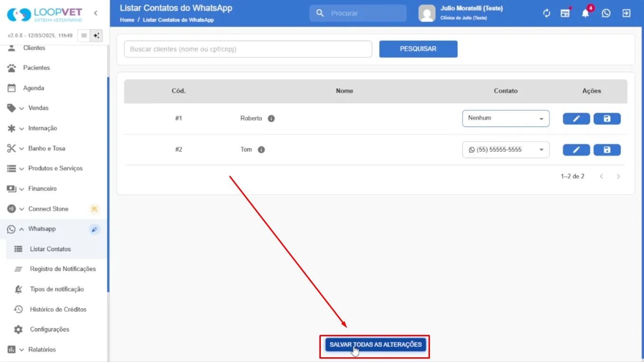Click the calendar panel icon in header
Image resolution: width=644 pixels, height=362 pixels.
[x=565, y=13]
